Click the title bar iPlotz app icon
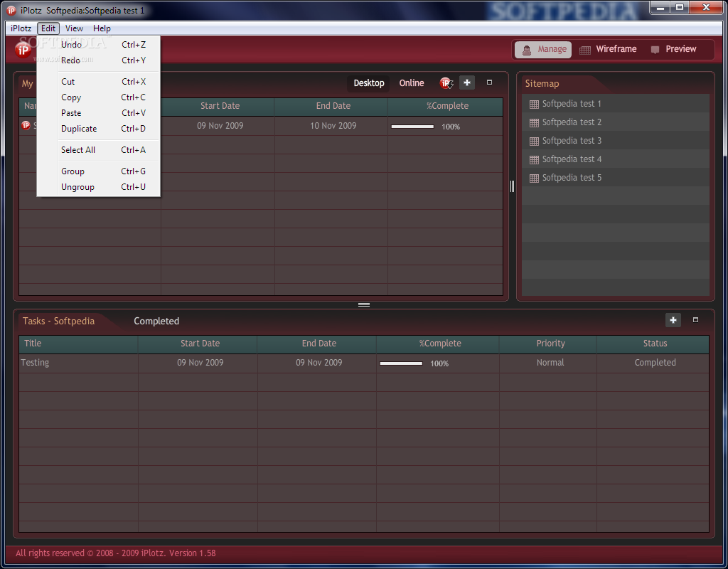The height and width of the screenshot is (569, 728). [x=11, y=10]
